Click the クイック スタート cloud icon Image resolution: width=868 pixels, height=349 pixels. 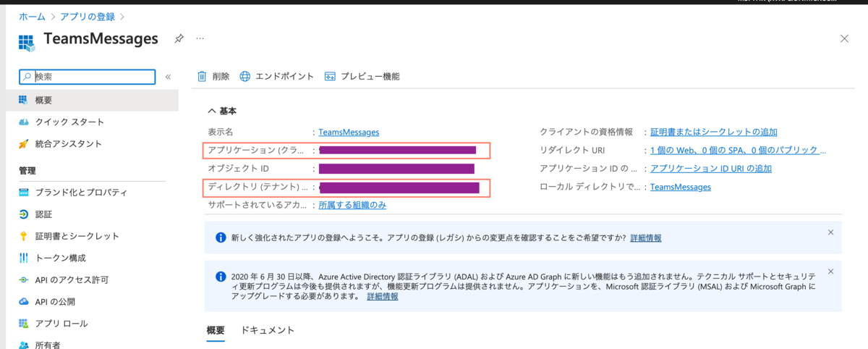(x=23, y=122)
